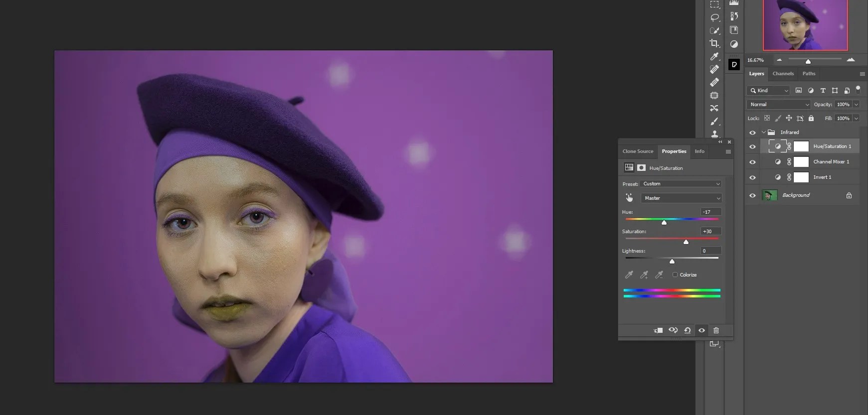Select the add-to-sample eyedropper

(644, 275)
